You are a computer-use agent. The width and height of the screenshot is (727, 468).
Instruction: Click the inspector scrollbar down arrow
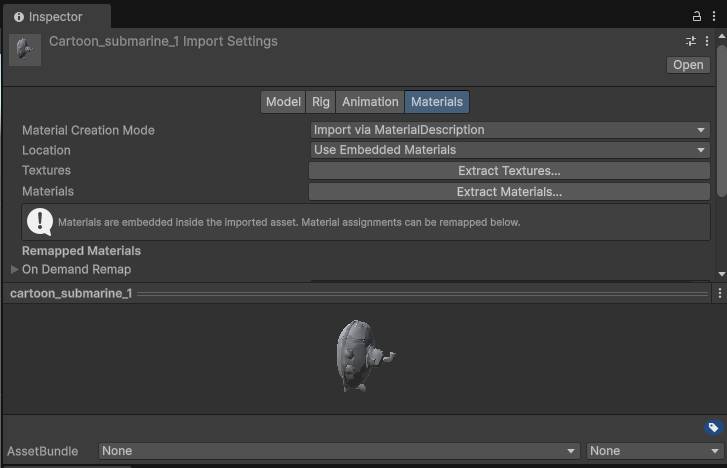pos(722,274)
